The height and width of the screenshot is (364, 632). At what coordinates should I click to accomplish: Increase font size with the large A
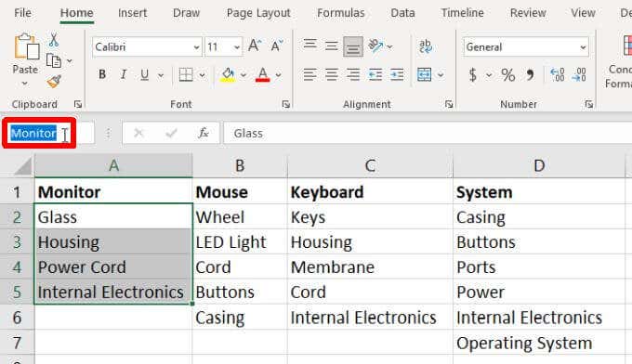tap(255, 45)
